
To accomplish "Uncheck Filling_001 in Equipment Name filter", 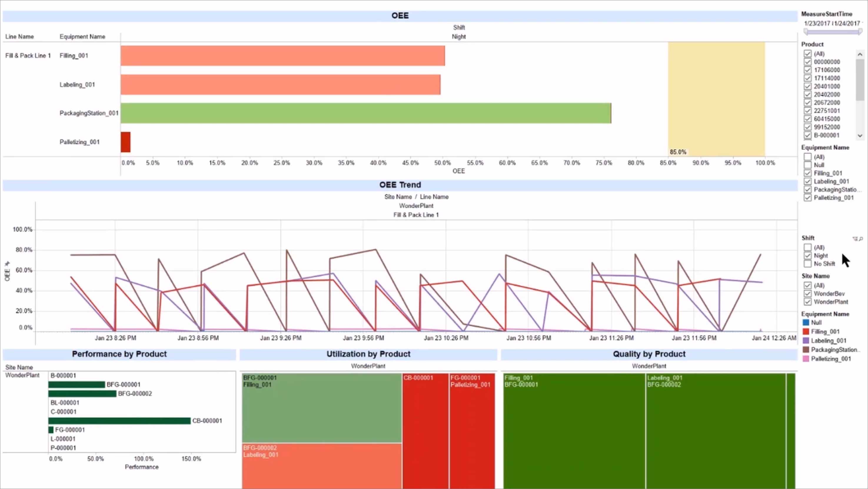I will point(807,173).
